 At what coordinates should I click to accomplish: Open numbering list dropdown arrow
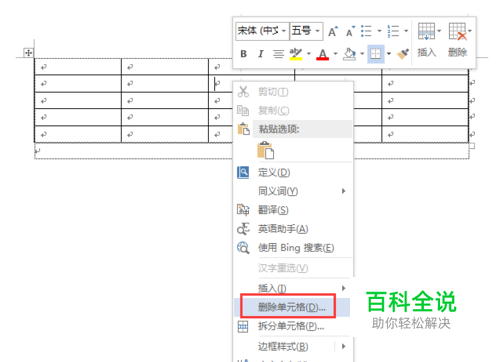[406, 31]
